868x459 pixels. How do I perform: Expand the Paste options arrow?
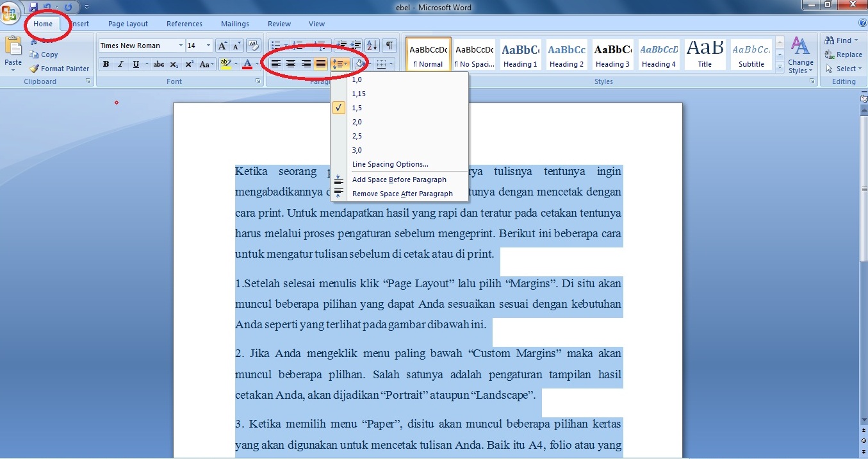(x=13, y=71)
